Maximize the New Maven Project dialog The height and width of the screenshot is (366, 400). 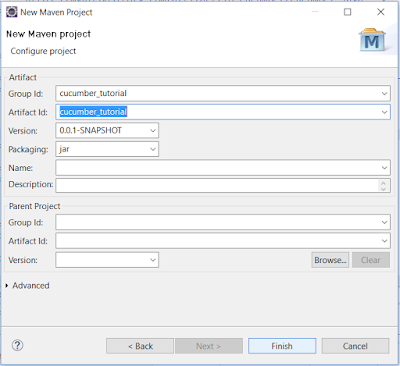click(x=347, y=12)
